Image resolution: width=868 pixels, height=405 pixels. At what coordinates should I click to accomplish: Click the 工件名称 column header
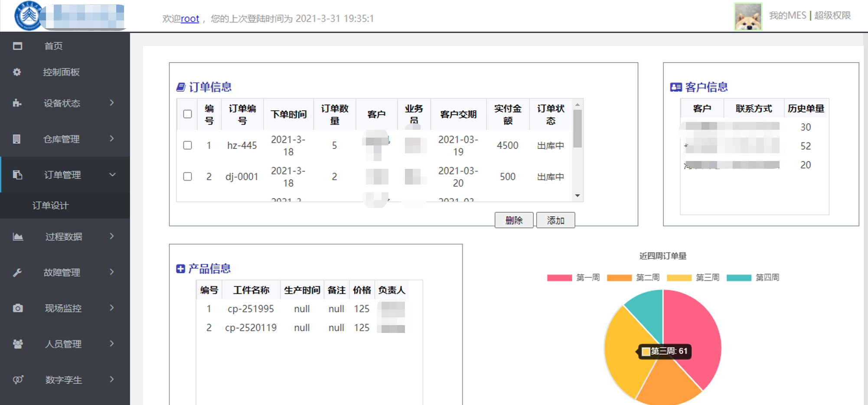[x=251, y=290]
